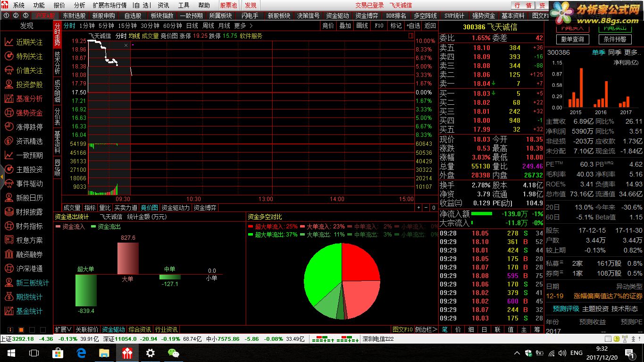Open the 功能 menu
The height and width of the screenshot is (362, 644).
coord(39,5)
